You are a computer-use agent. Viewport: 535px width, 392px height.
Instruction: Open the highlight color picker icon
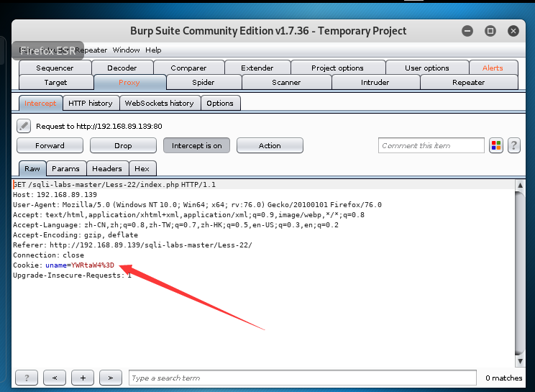click(x=496, y=146)
